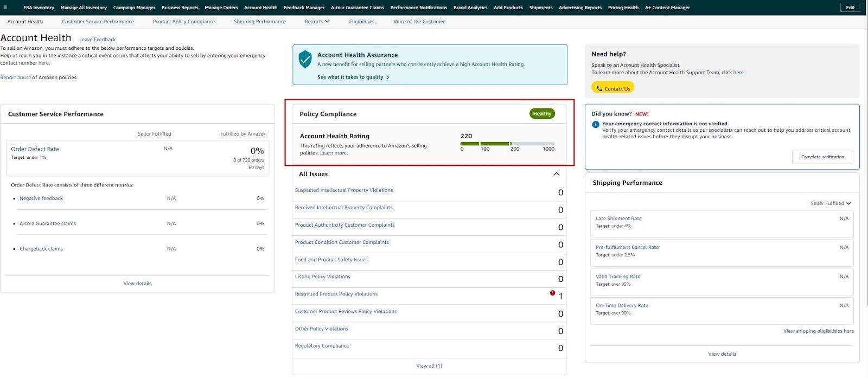Screen dimensions: 868x379
Task: Open Manage All Inventory menu item
Action: coord(84,8)
